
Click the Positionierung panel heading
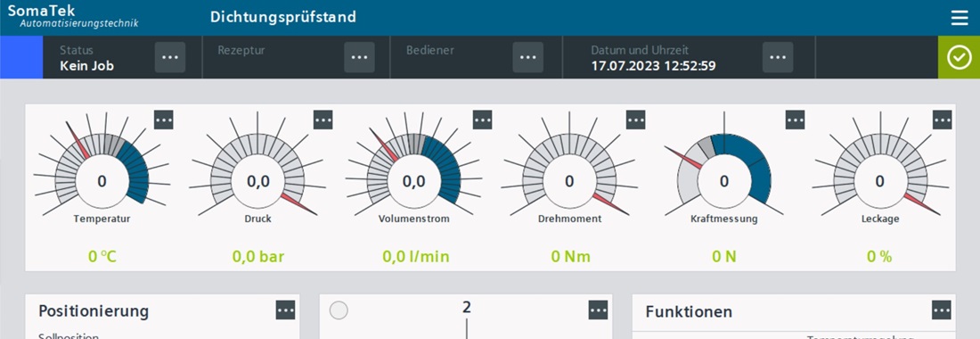tap(94, 310)
